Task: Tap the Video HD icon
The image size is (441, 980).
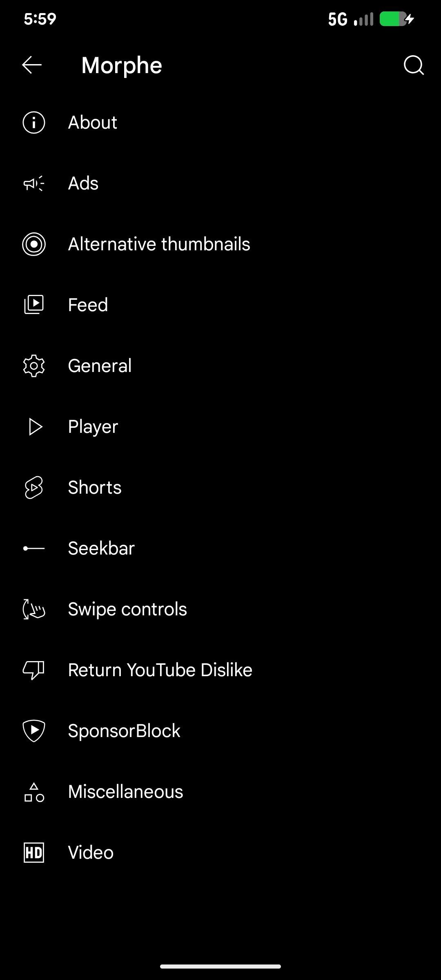Action: click(34, 853)
